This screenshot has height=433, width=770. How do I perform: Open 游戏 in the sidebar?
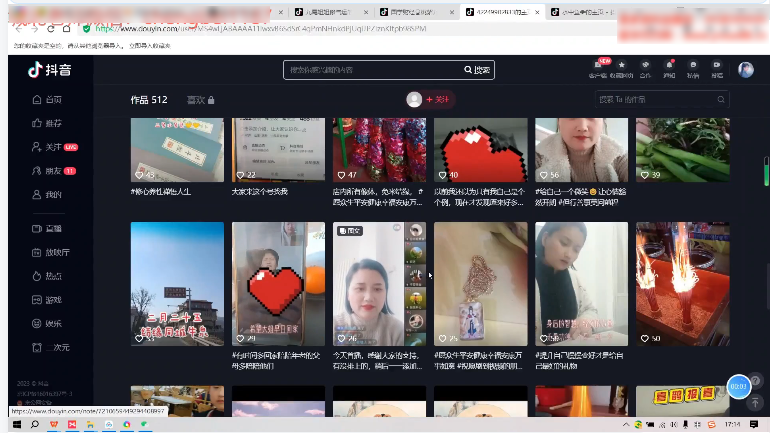coord(47,299)
